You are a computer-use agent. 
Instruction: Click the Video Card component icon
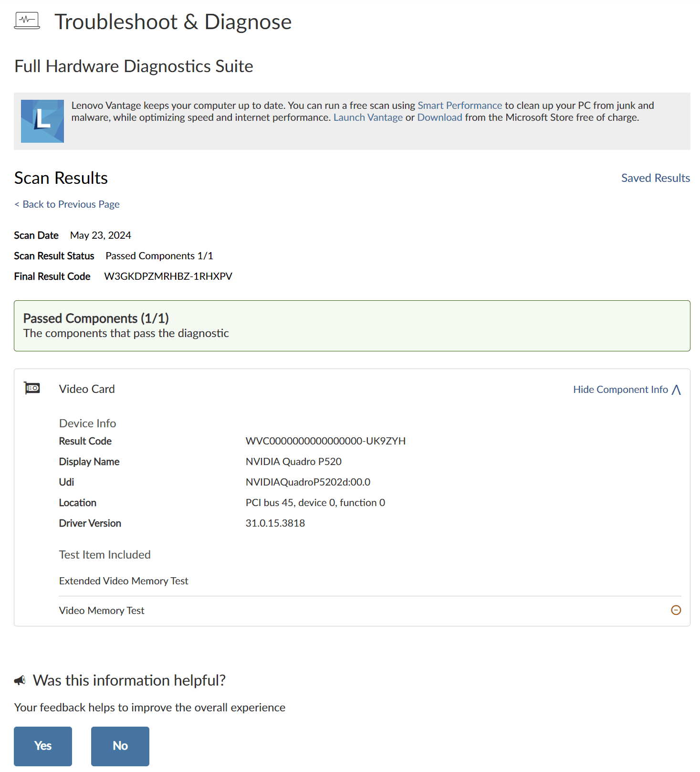(x=32, y=388)
